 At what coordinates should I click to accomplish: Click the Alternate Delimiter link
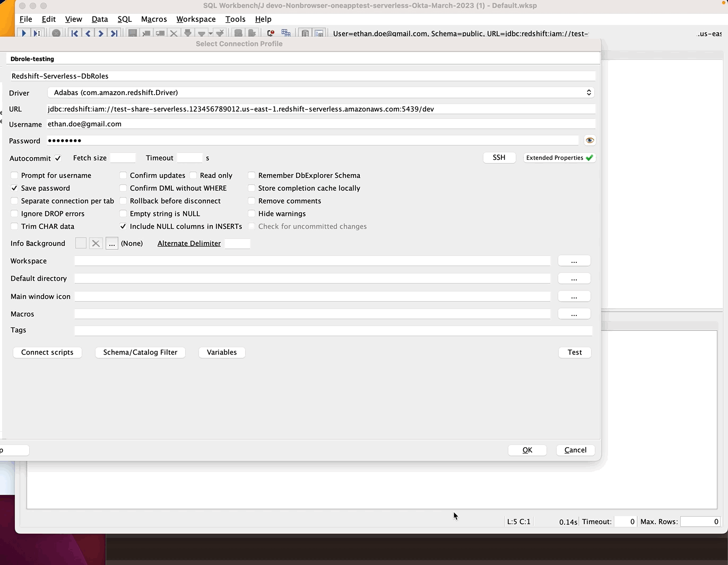click(189, 243)
